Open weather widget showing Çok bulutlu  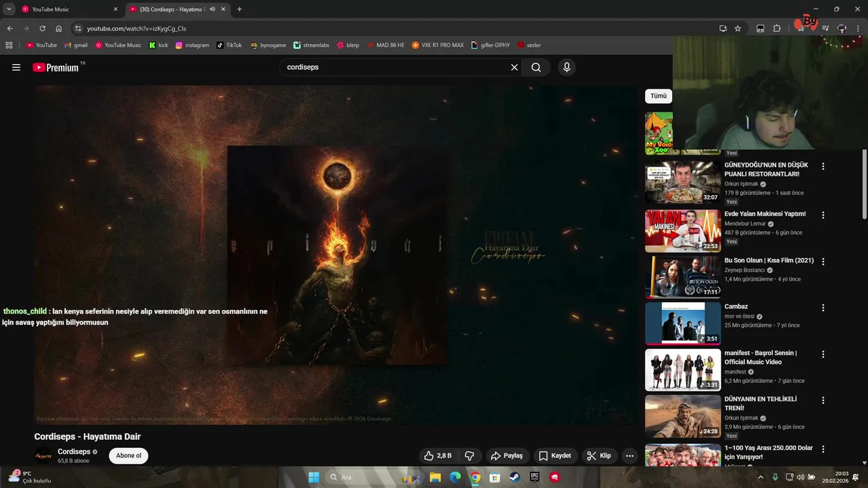pos(28,477)
